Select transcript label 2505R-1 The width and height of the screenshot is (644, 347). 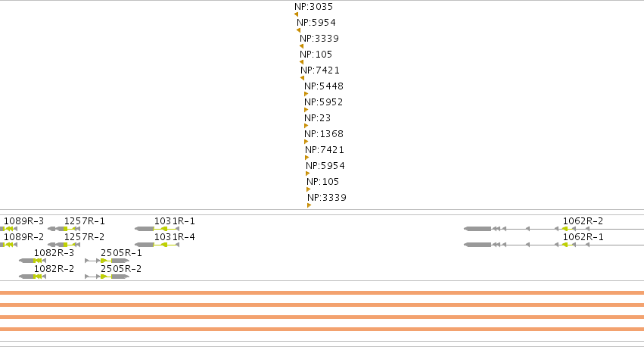[x=121, y=253]
